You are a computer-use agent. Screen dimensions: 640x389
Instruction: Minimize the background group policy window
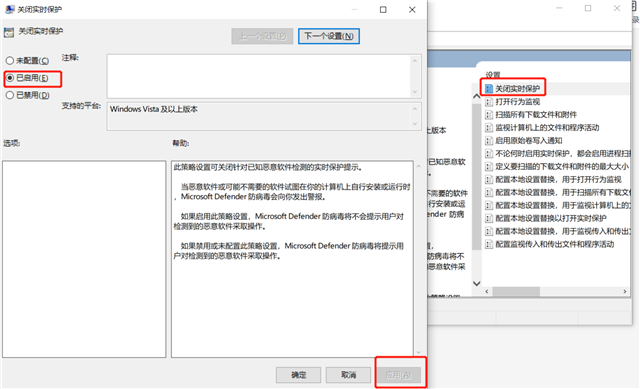(x=559, y=8)
